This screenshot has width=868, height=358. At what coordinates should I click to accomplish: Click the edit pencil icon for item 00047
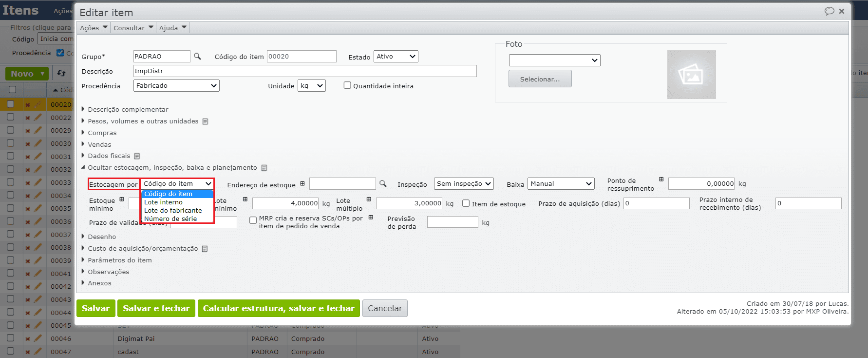pos(38,351)
